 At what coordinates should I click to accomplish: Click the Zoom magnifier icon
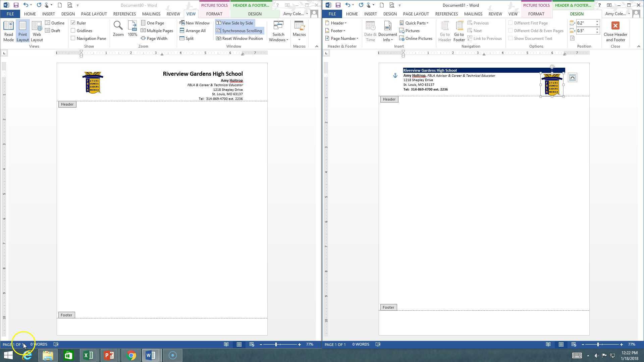click(118, 25)
